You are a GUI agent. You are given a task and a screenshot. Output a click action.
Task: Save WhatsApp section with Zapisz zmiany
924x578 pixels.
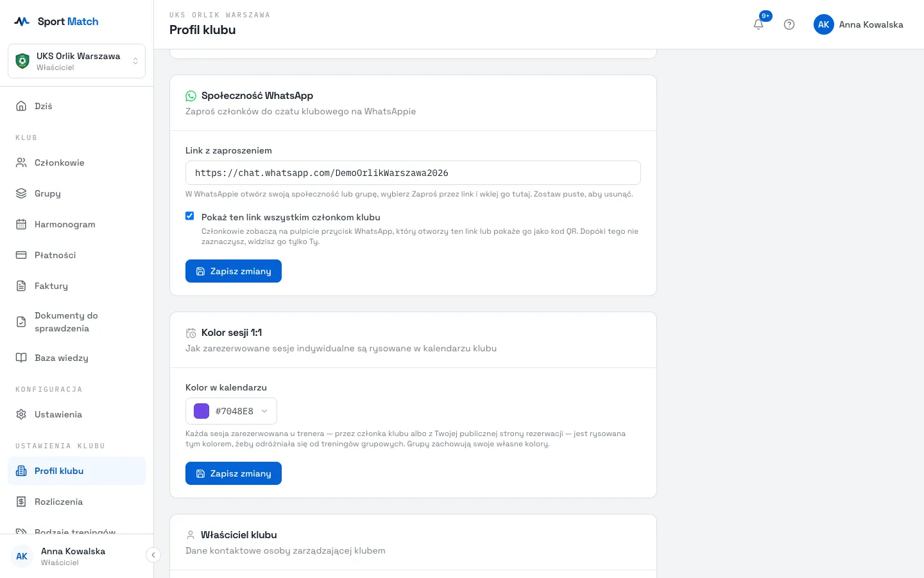pyautogui.click(x=234, y=271)
